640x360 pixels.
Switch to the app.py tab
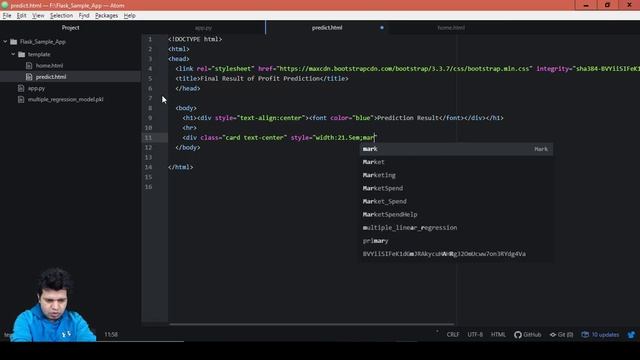203,28
